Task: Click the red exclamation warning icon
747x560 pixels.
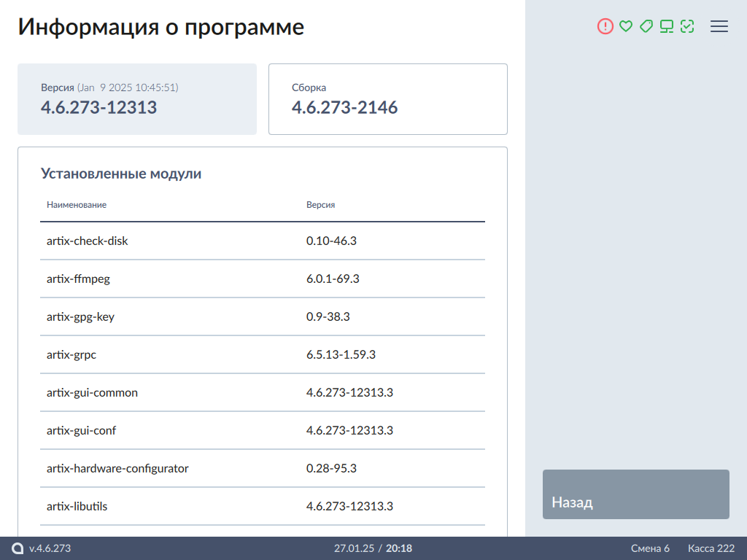Action: 605,26
